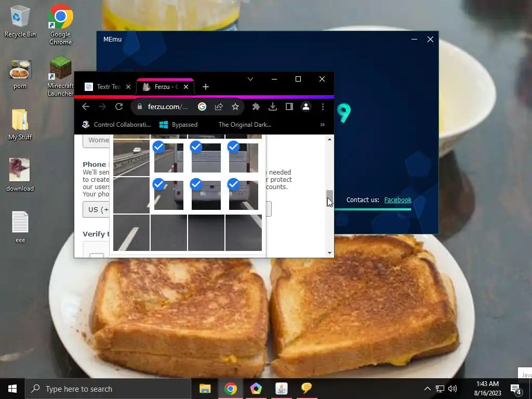Screen dimensions: 532x399
Task: Open the notification center icon
Action: click(x=516, y=389)
